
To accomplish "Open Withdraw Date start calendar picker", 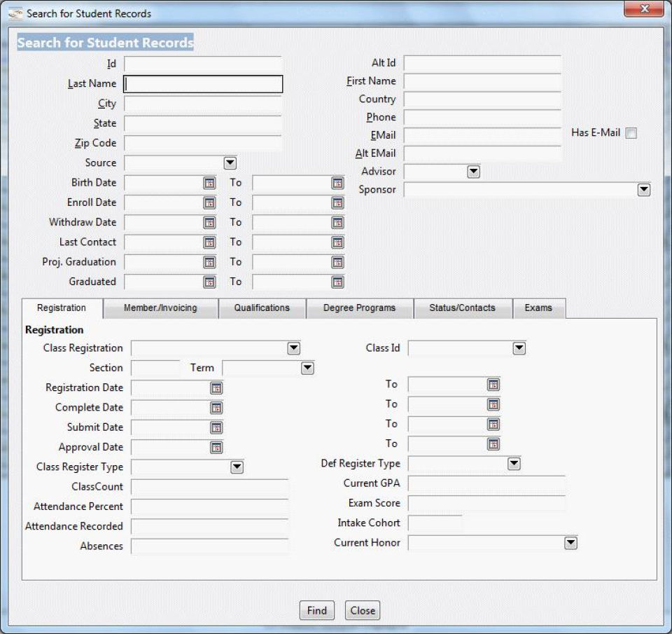I will [209, 223].
